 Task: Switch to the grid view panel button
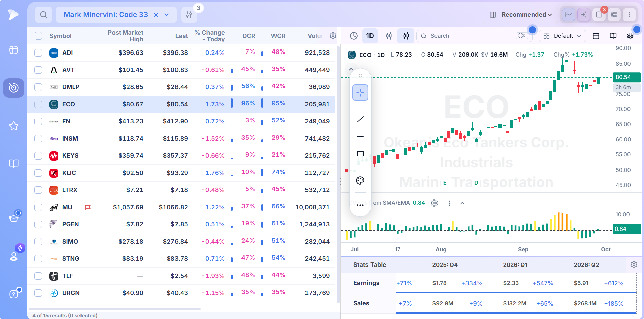[614, 15]
